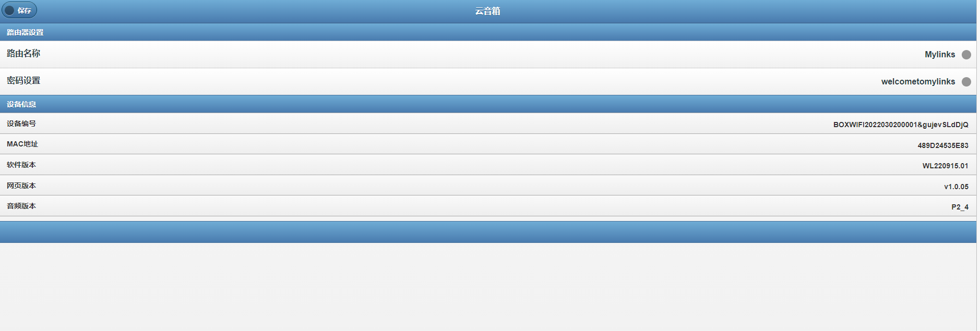The width and height of the screenshot is (980, 331).
Task: Click the MAC address 489D24535E83
Action: point(942,145)
